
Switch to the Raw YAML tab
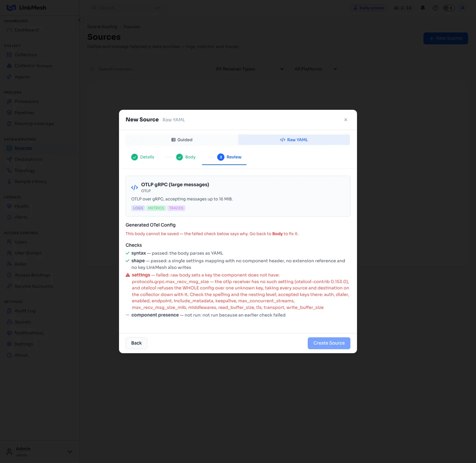click(x=294, y=140)
